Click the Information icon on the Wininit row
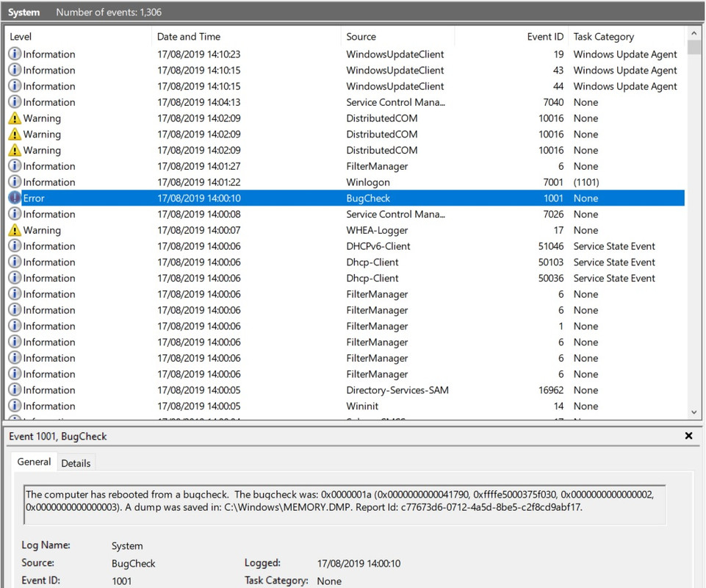This screenshot has height=588, width=706. (15, 406)
